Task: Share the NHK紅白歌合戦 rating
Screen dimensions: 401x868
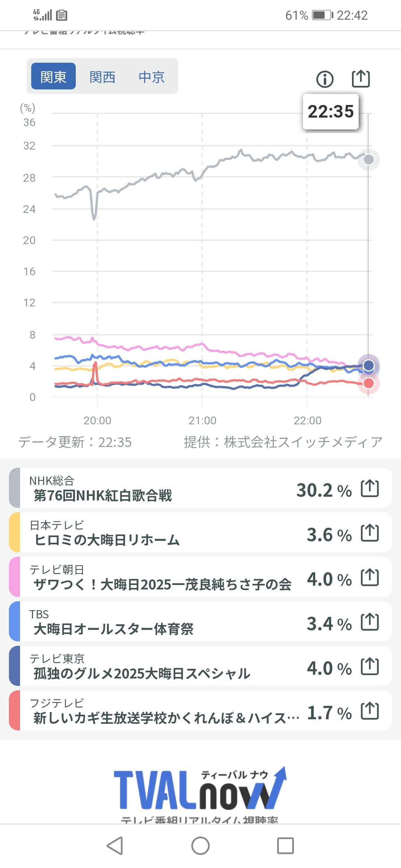Action: pos(370,488)
